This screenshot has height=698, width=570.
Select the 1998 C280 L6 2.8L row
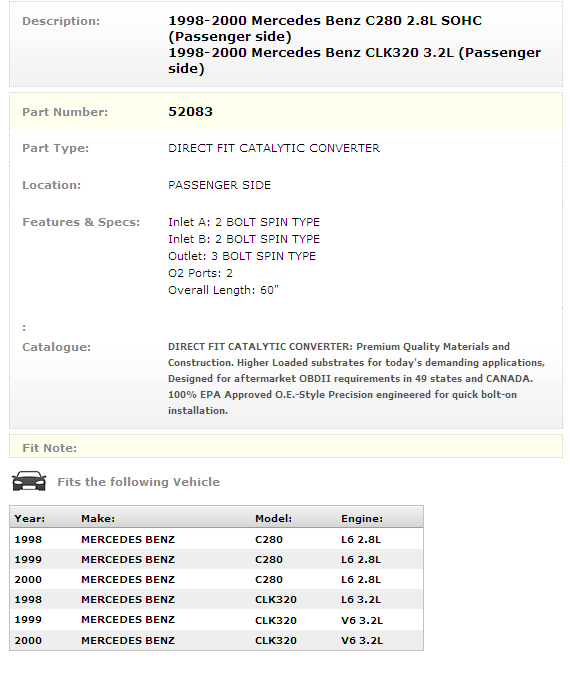pyautogui.click(x=216, y=539)
